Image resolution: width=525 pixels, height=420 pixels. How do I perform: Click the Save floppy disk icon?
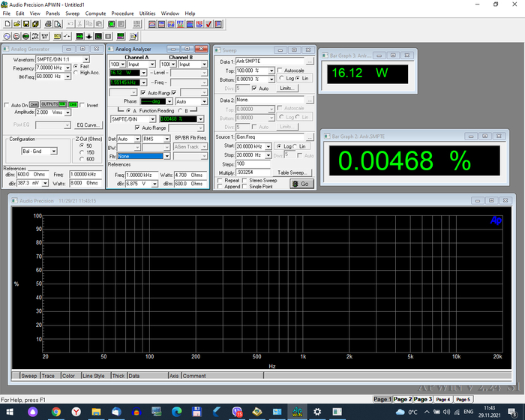point(26,24)
